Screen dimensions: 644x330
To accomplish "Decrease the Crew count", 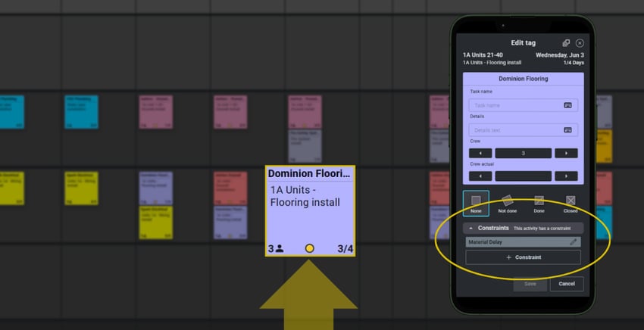I will point(480,153).
